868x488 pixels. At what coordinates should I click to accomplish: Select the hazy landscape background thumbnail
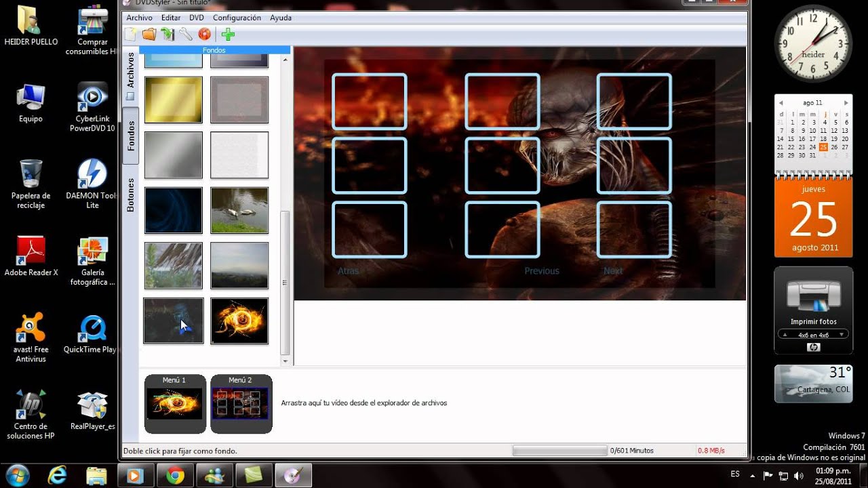click(x=239, y=266)
